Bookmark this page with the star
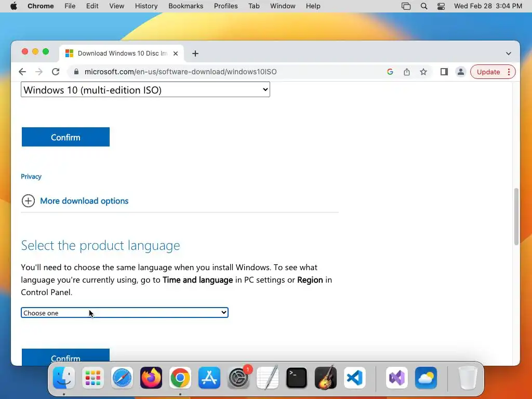532x399 pixels. [x=423, y=72]
